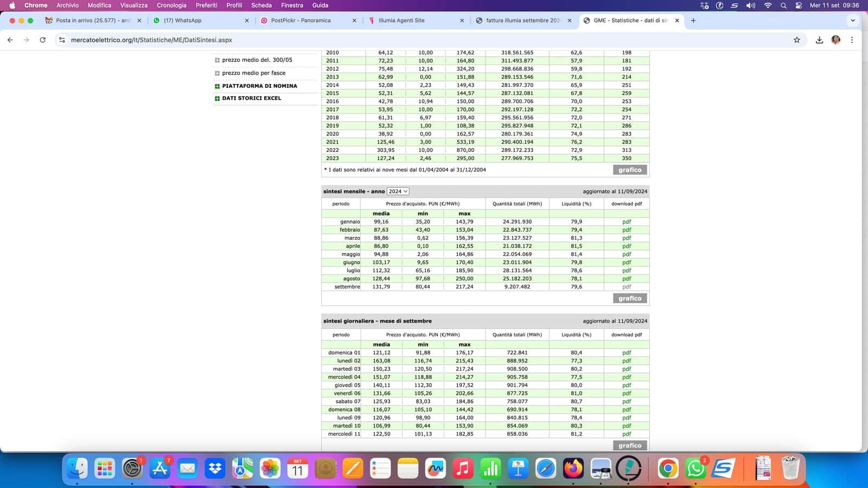Screen dimensions: 868x488
Task: Download the agosto pdf report
Action: (x=627, y=279)
